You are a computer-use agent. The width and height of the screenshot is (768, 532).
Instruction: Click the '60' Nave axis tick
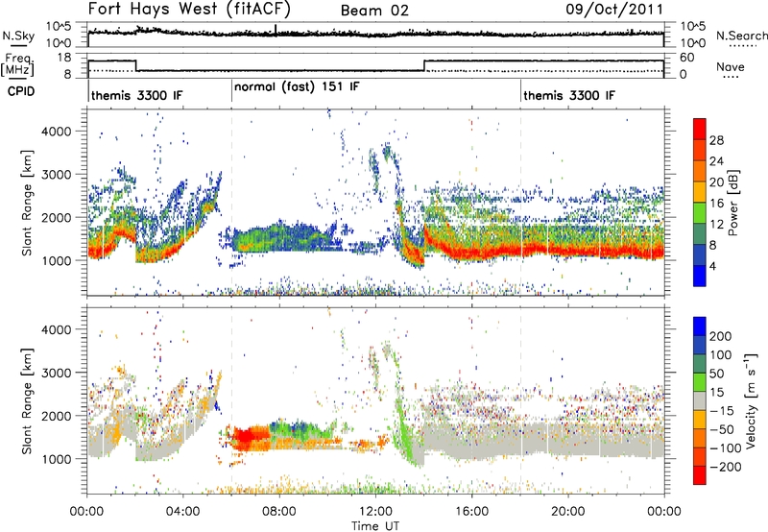(x=686, y=58)
